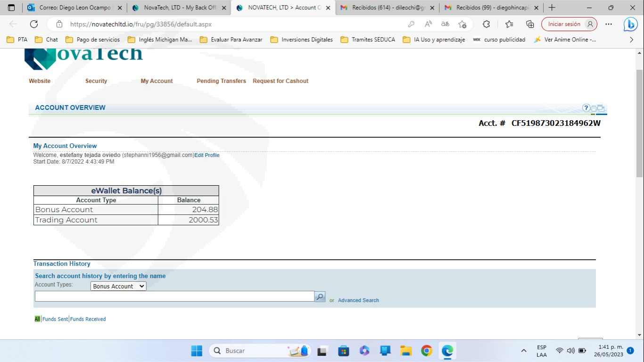Open File Explorer from taskbar
Viewport: 644px width, 362px height.
(x=406, y=351)
